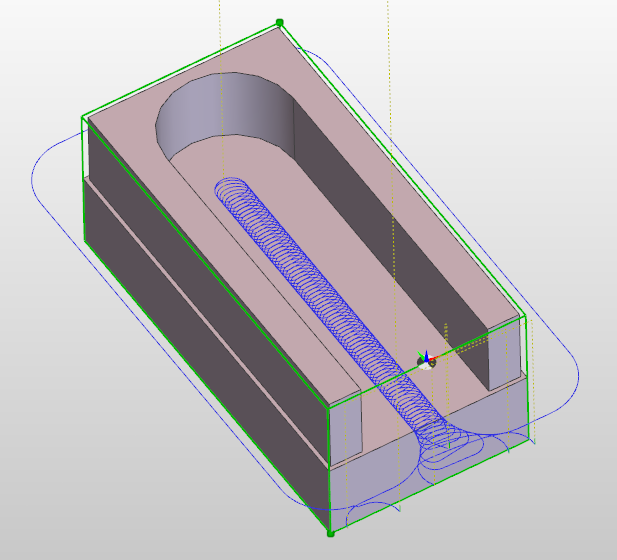The width and height of the screenshot is (617, 560).
Task: Click the coordinate origin triad marker
Action: 427,360
